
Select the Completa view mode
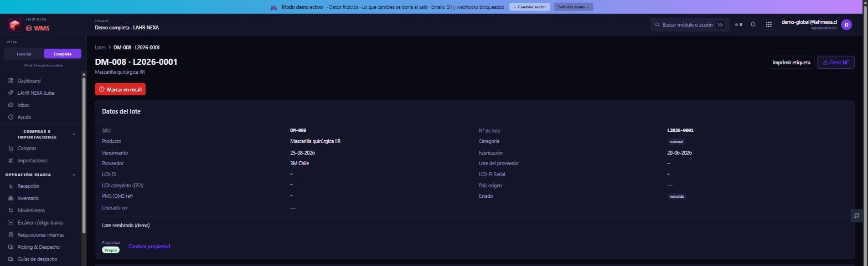tap(63, 54)
